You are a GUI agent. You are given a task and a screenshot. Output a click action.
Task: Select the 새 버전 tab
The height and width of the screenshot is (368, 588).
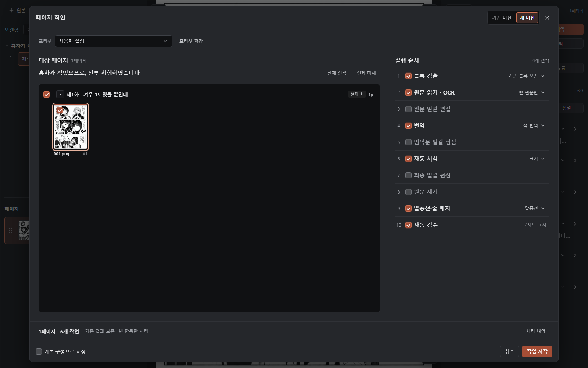click(527, 18)
